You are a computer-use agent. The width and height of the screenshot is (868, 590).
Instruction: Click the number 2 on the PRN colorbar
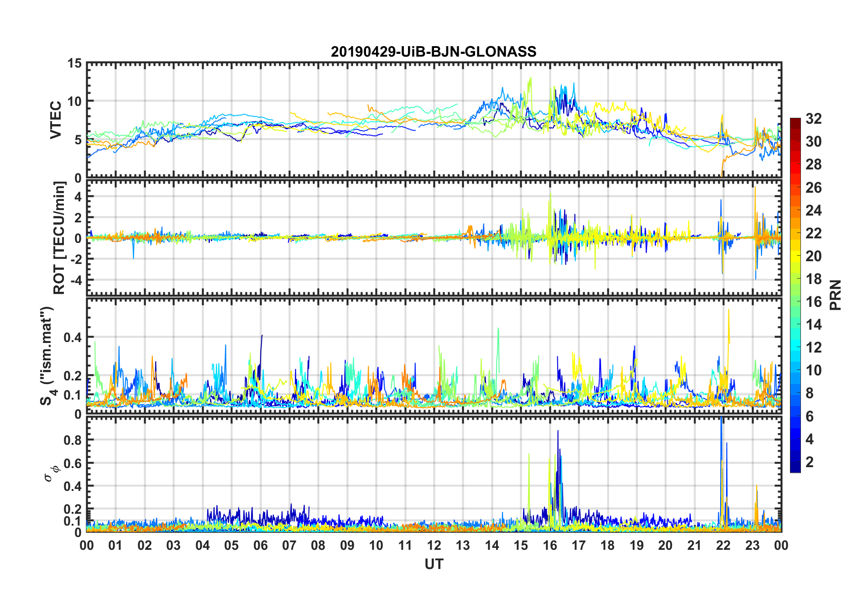pos(810,462)
